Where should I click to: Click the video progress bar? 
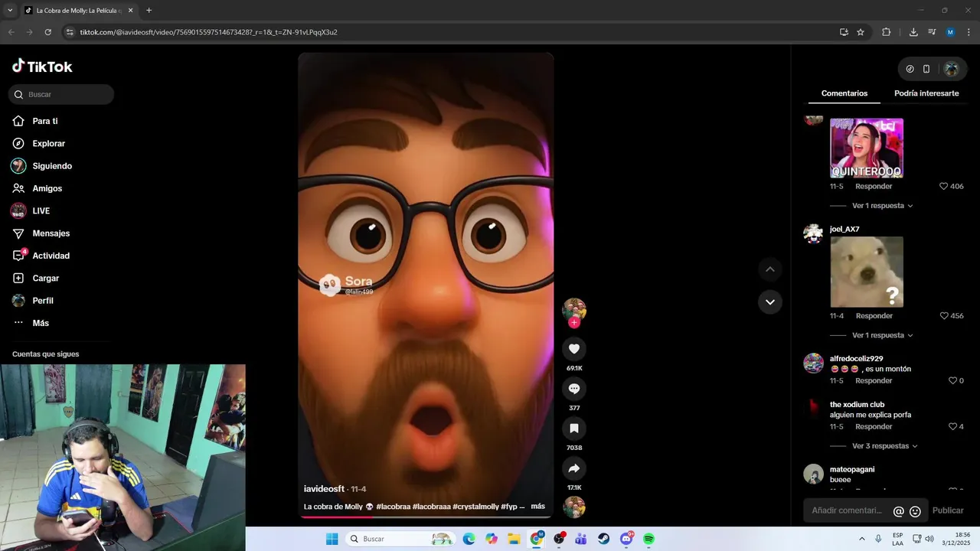(426, 517)
